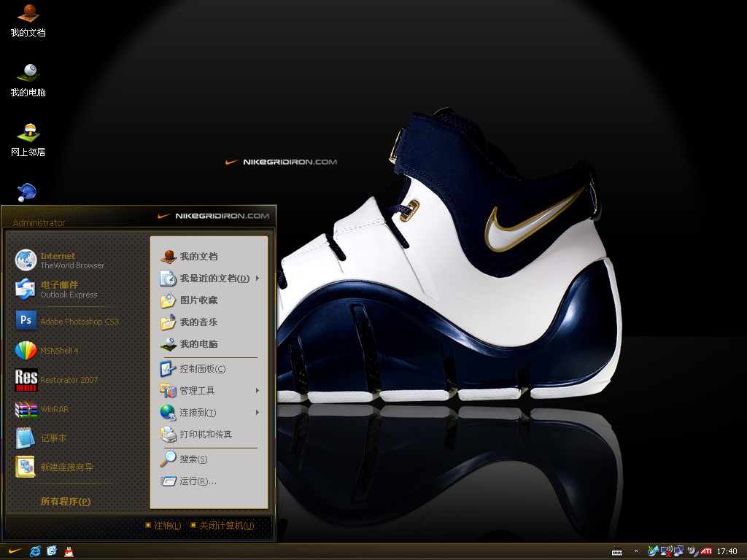This screenshot has width=747, height=560.
Task: Click the green arrow blue swirl tray icon
Action: click(x=653, y=551)
